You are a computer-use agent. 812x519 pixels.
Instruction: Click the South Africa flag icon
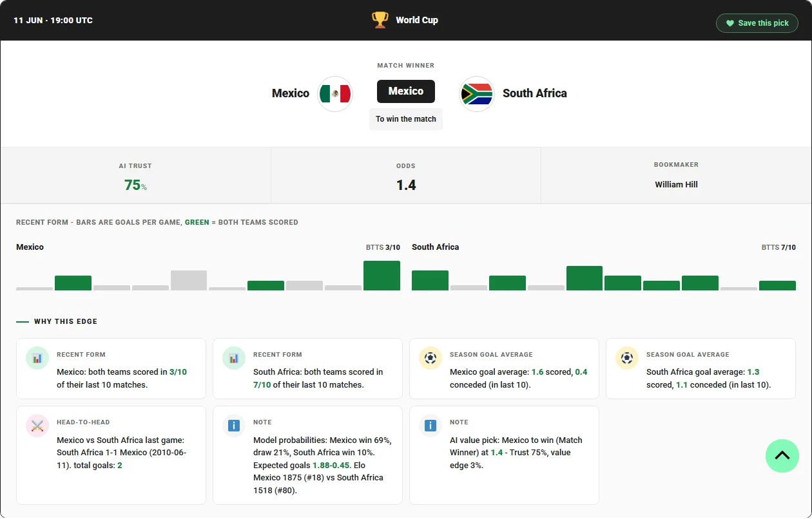pyautogui.click(x=477, y=94)
